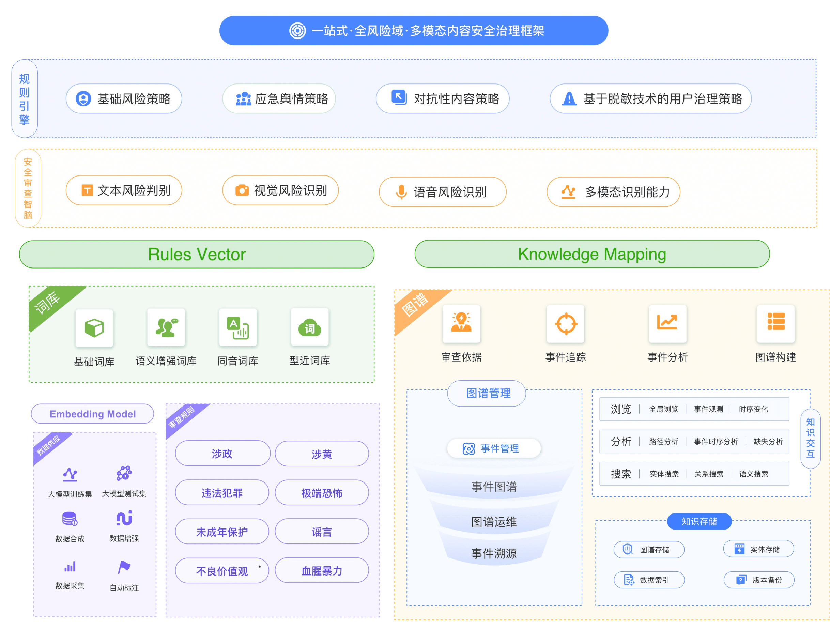Click the 大模型测试集 icon
Image resolution: width=830 pixels, height=644 pixels.
pos(124,473)
